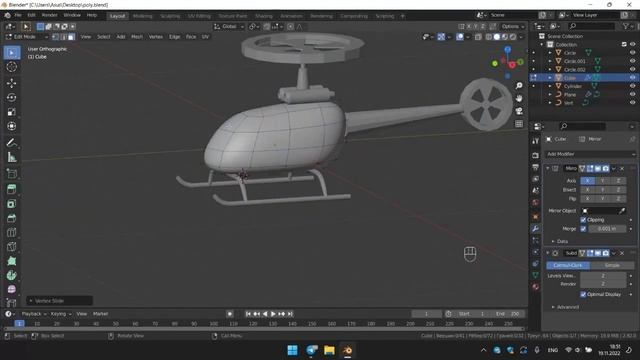Click the play animation button
640x360 pixels.
pos(273,314)
